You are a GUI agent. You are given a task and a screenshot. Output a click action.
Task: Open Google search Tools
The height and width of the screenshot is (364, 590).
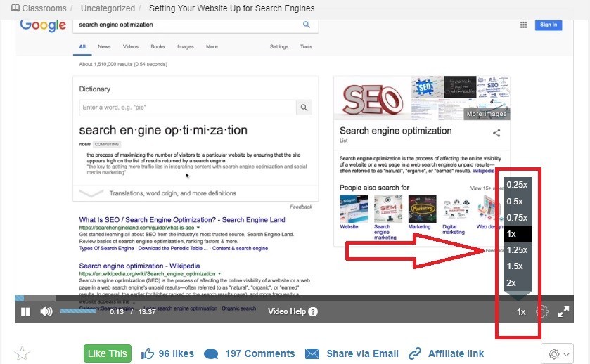pos(306,46)
